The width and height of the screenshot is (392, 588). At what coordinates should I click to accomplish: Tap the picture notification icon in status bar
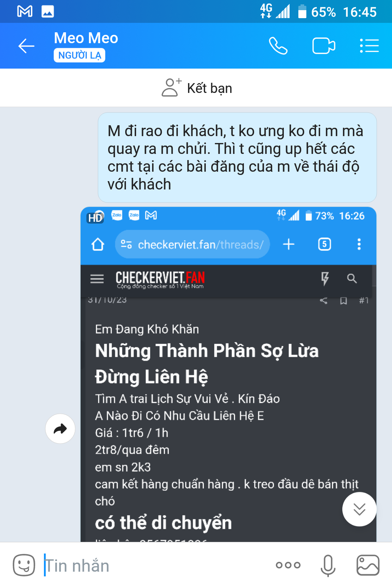[48, 12]
